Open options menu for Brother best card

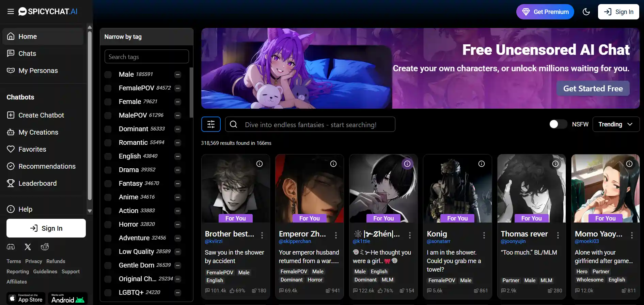click(x=262, y=235)
